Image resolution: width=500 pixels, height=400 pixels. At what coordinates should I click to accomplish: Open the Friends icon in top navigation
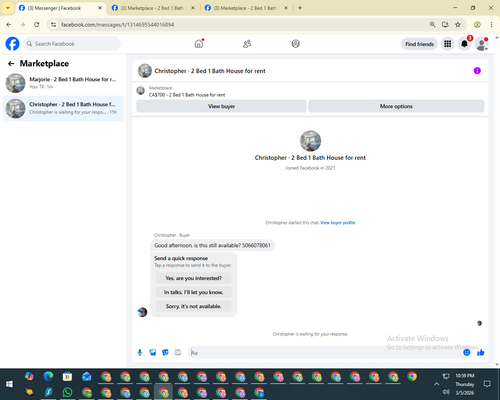coord(247,44)
